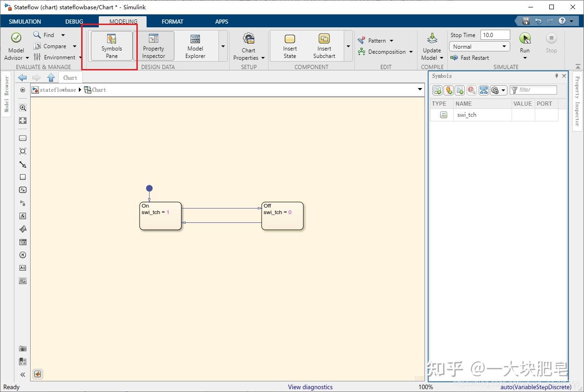Screen dimensions: 584x392
Task: Toggle the Symbols Pane in the ribbon
Action: (111, 45)
